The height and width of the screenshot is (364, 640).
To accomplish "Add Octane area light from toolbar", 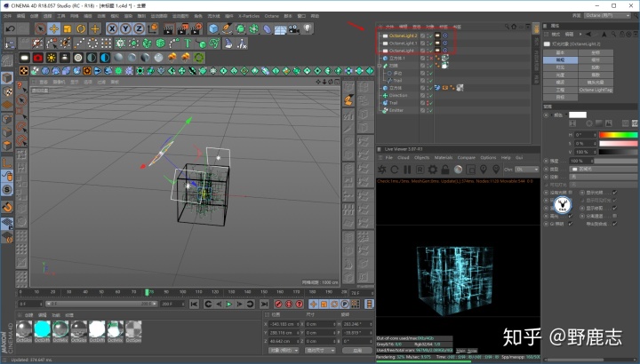I will tap(25, 58).
